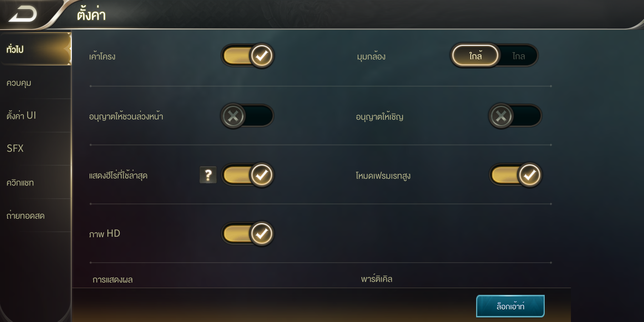Open help for แสดงฮีโร่ที่ใช้ล่าสุด question mark

[x=208, y=175]
